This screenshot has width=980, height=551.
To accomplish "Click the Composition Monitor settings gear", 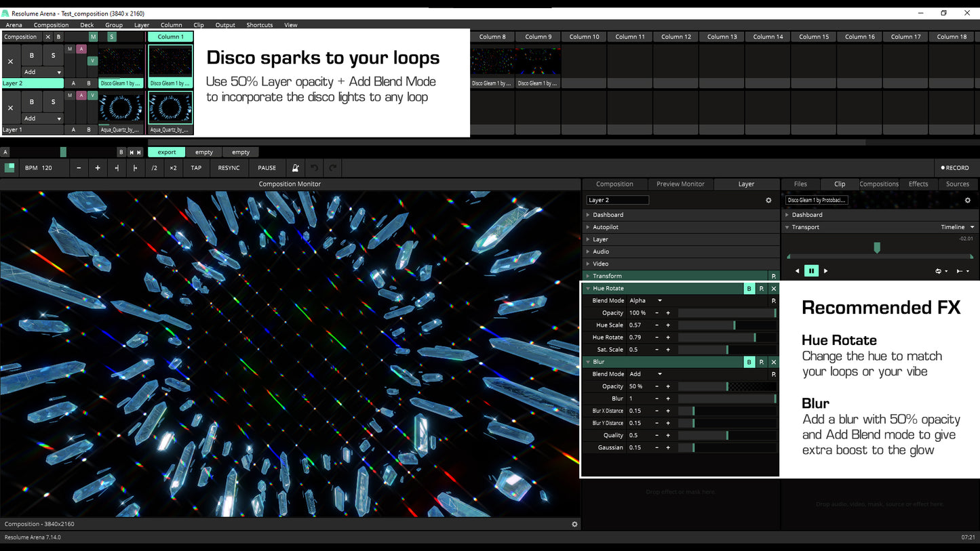I will tap(574, 524).
